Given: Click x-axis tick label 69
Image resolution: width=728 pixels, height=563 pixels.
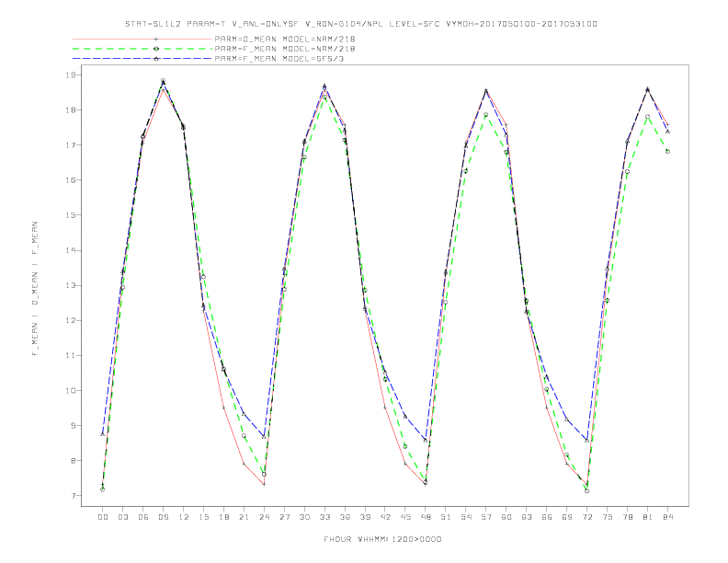Looking at the screenshot, I should [567, 517].
